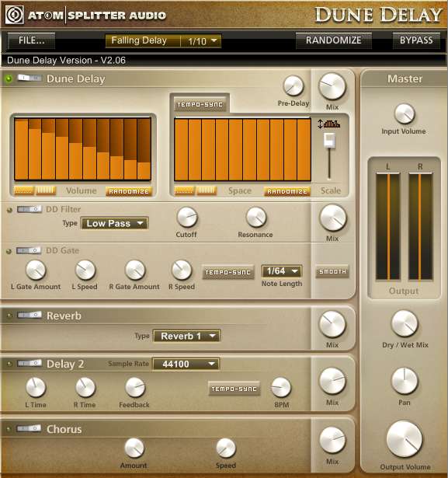Click the Volume flat-line preset icon
Image resolution: width=448 pixels, height=478 pixels.
click(24, 191)
